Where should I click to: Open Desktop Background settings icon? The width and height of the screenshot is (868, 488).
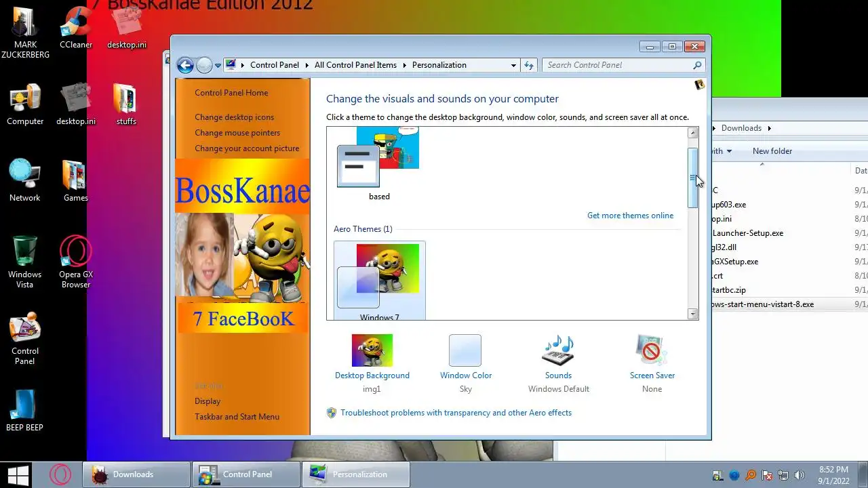372,350
